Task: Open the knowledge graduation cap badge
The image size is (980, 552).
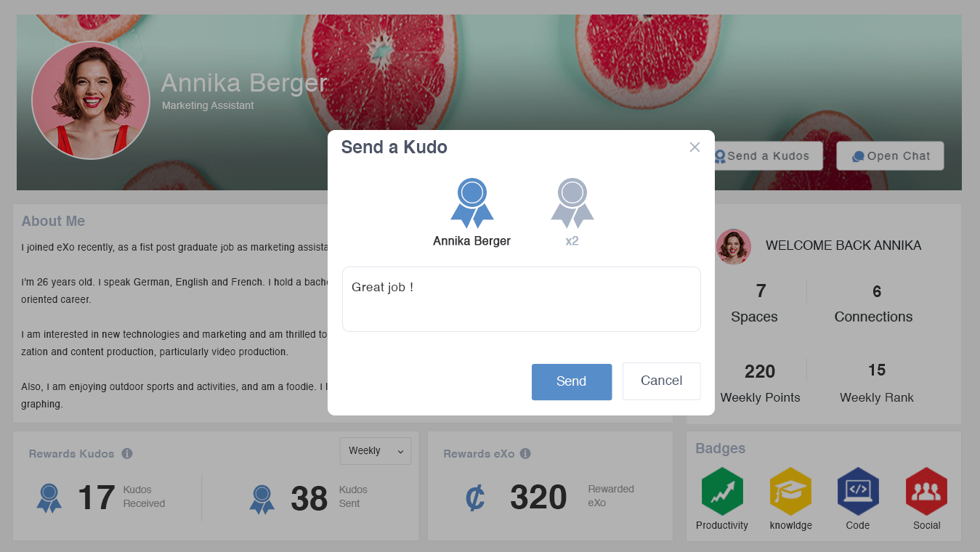Action: coord(790,491)
